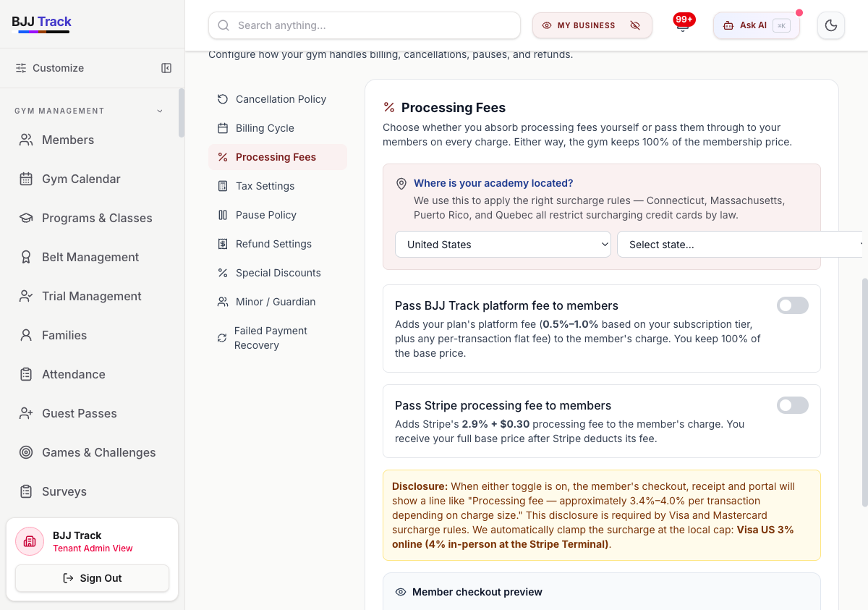Open Cancellation Policy settings tab

pyautogui.click(x=278, y=99)
